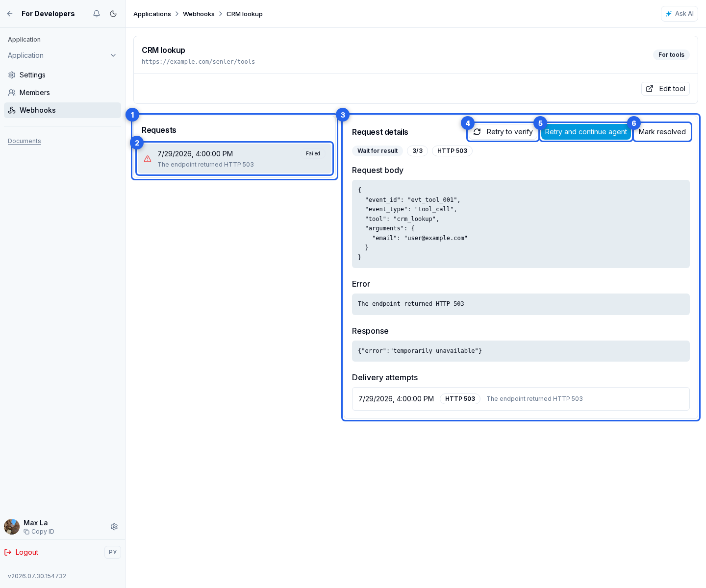Click the delivery attempt row dated 7/29/2026
706x588 pixels.
(x=521, y=399)
